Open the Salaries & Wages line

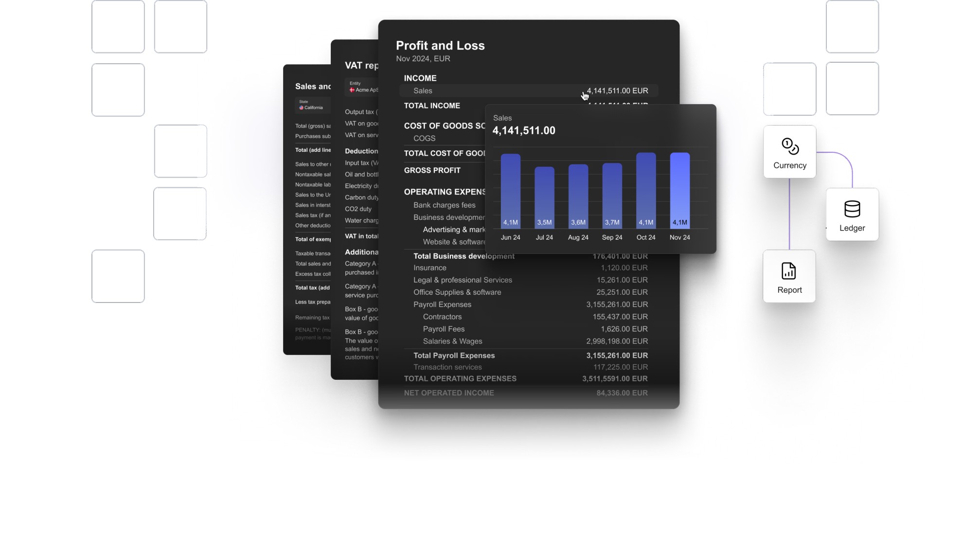point(452,341)
